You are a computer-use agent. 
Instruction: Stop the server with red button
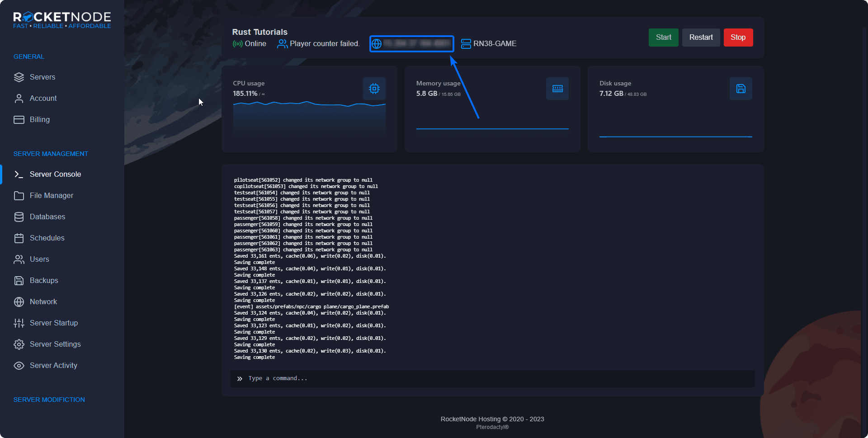(738, 38)
